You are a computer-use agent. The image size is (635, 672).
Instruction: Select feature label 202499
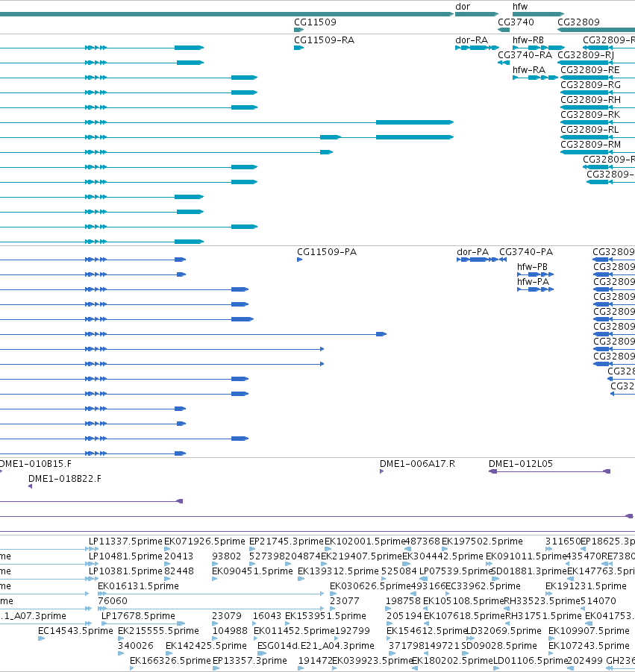[584, 660]
